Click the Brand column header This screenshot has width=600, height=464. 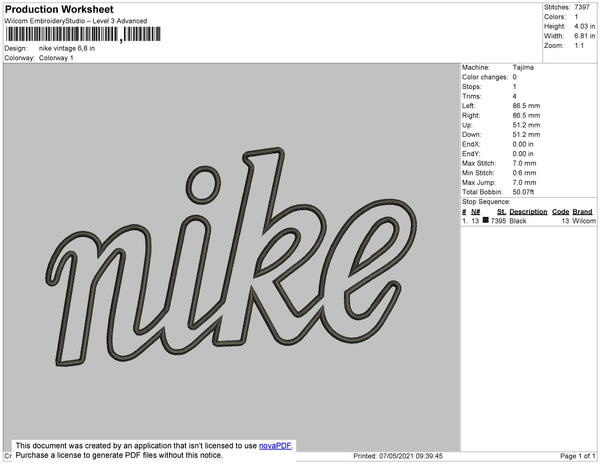point(582,212)
